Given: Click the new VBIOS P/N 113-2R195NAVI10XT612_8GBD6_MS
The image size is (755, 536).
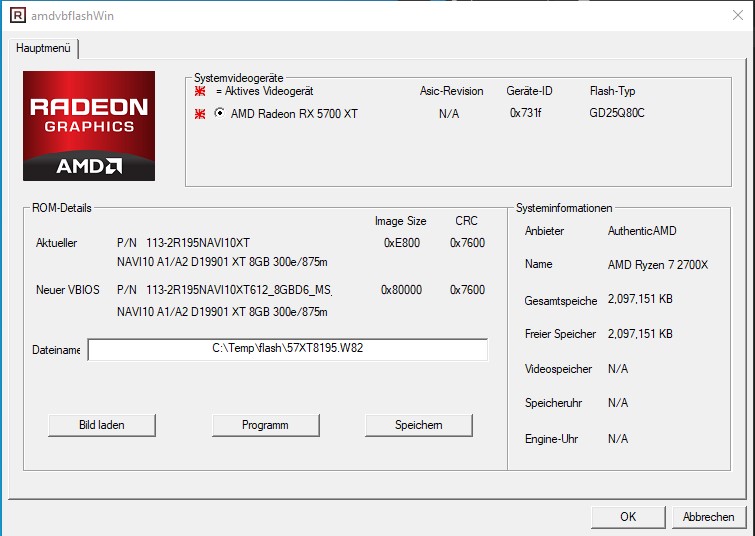Looking at the screenshot, I should (x=239, y=290).
